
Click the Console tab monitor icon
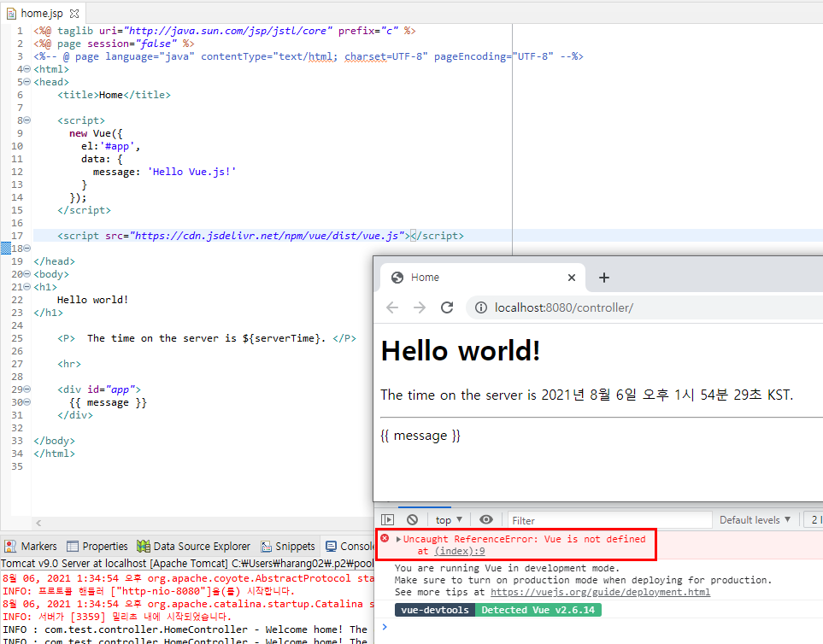[x=332, y=547]
